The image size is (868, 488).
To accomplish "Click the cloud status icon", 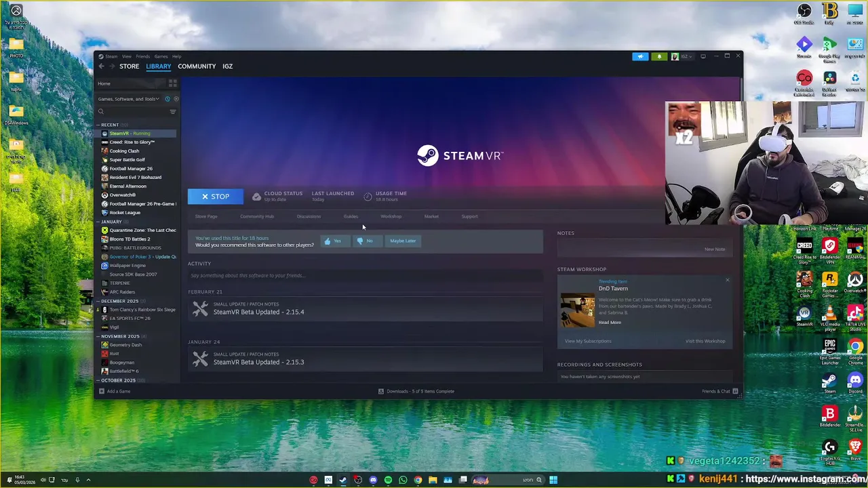I will tap(256, 197).
